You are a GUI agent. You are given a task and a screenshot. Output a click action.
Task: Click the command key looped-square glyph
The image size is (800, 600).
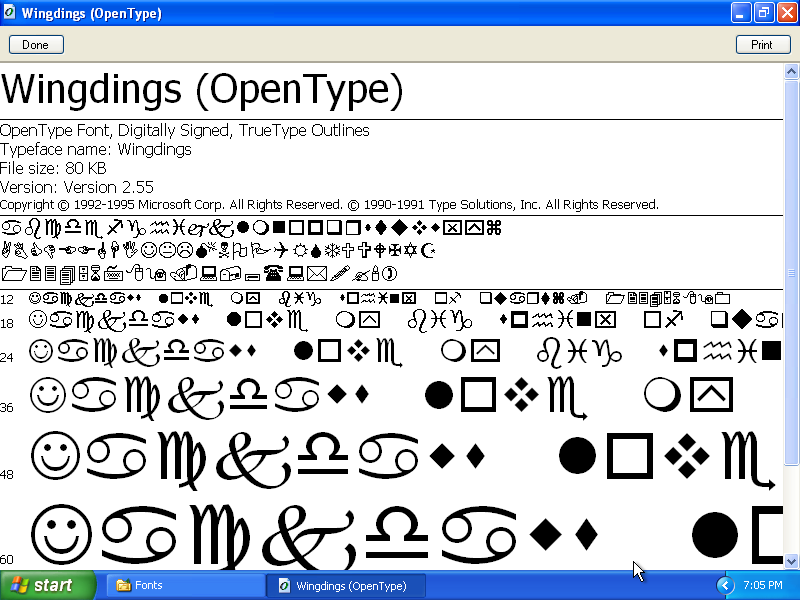494,228
